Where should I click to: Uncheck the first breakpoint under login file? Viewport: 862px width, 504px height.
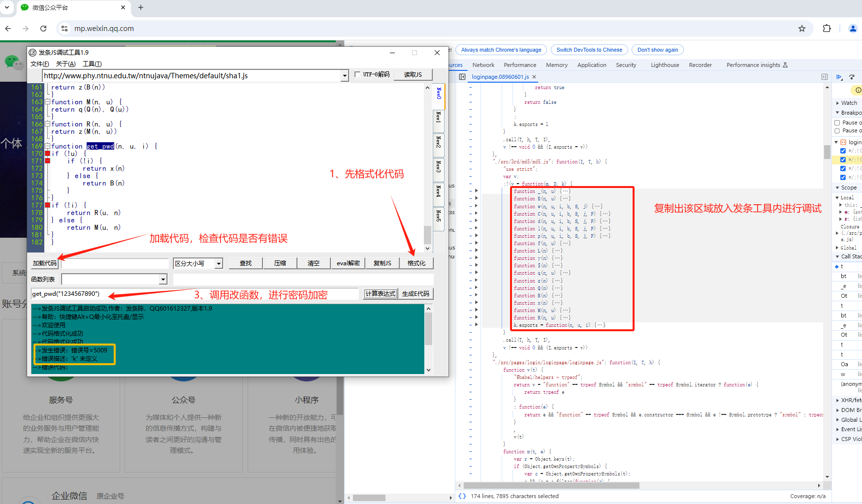coord(843,151)
